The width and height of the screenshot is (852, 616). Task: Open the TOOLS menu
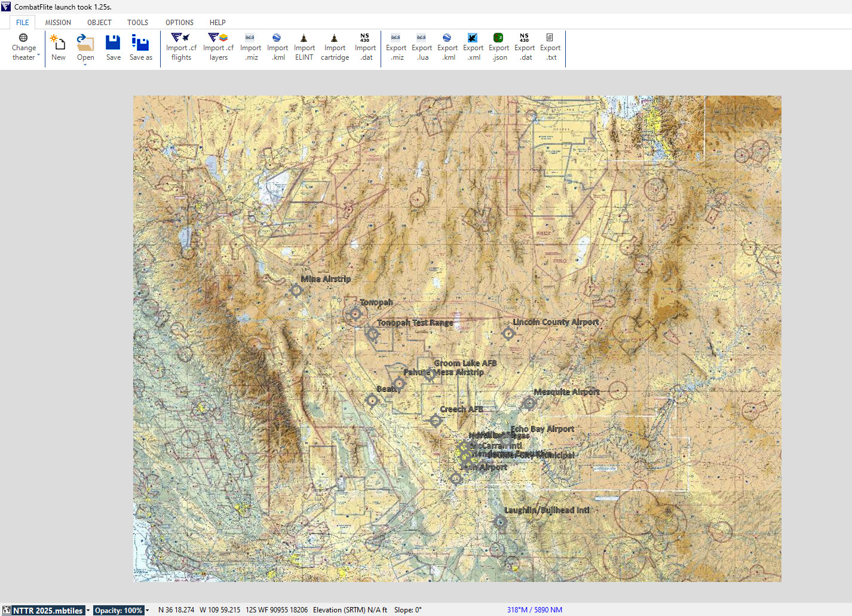click(137, 22)
